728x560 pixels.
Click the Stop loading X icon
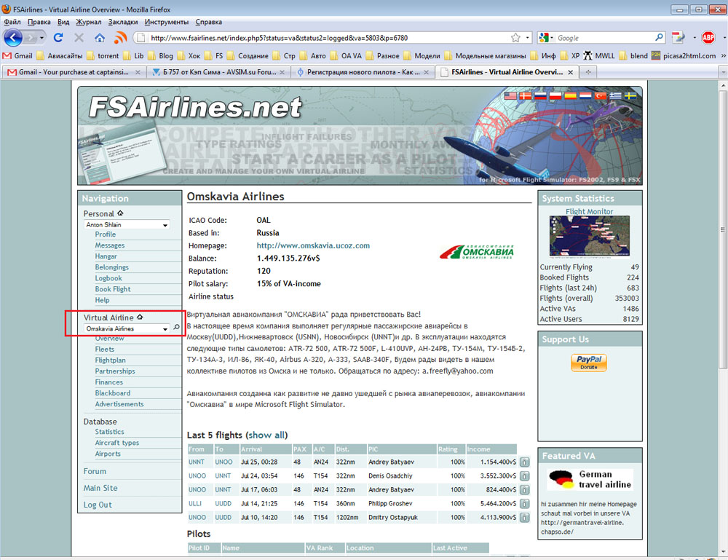(79, 38)
